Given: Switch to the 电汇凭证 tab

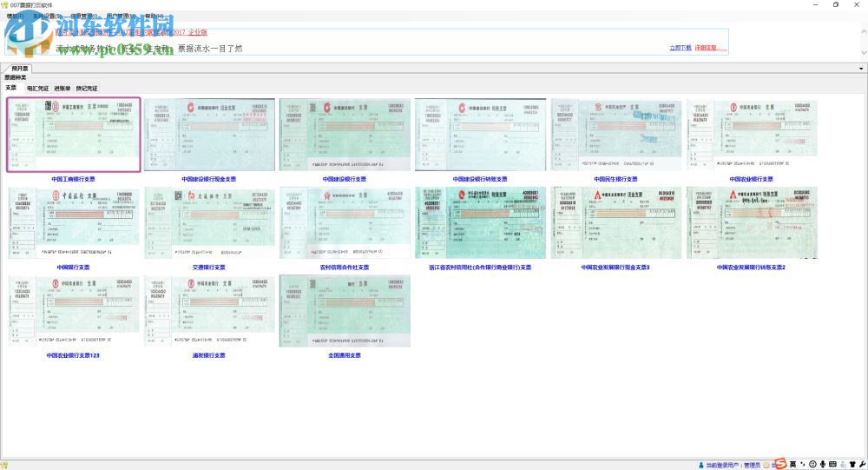Looking at the screenshot, I should coord(37,88).
